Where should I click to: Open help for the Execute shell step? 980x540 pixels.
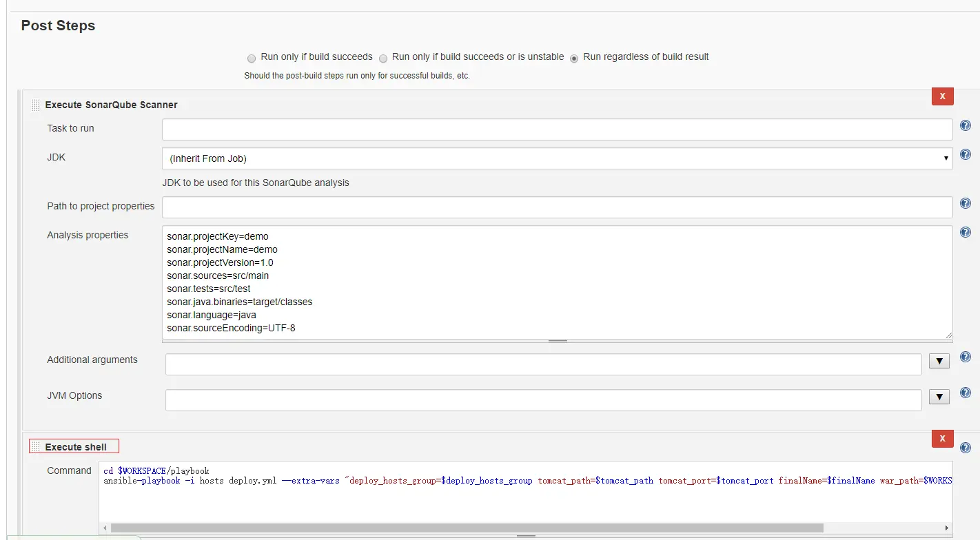tap(966, 448)
